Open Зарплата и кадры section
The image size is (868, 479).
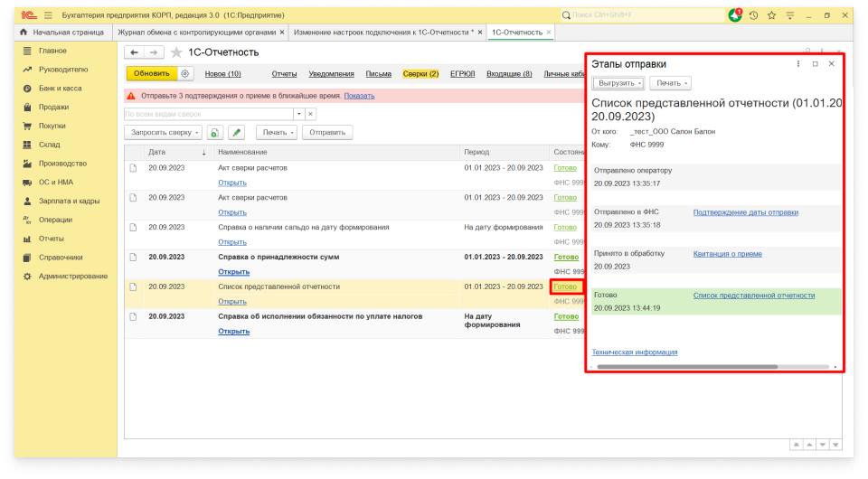(69, 202)
